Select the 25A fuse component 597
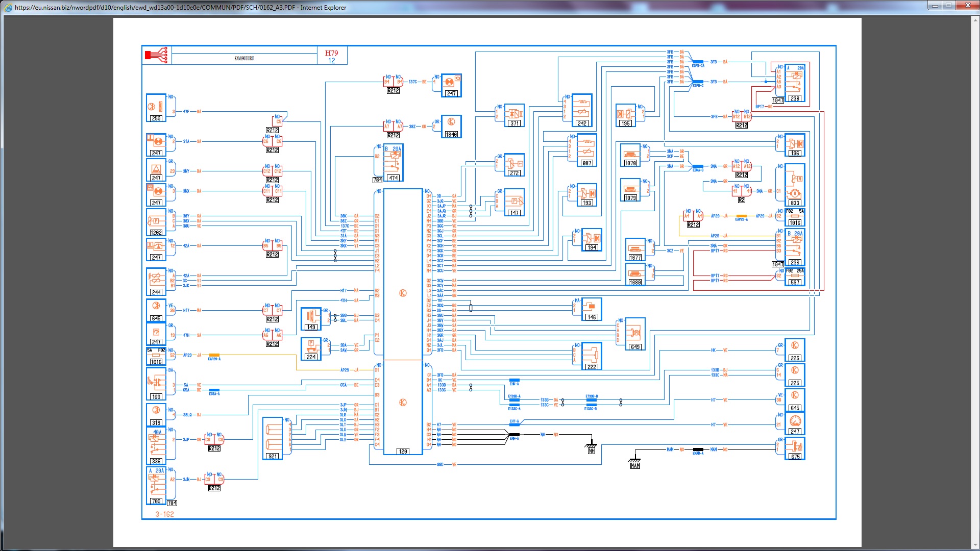The image size is (980, 551). coord(795,277)
